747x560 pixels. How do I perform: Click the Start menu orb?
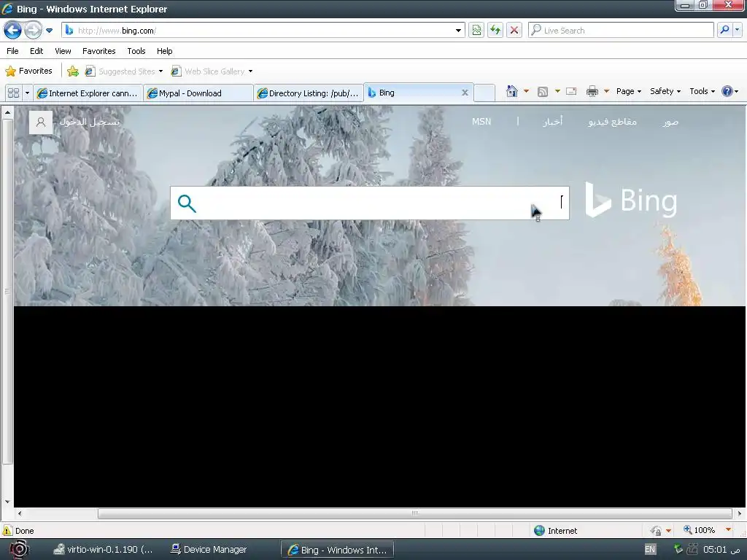[x=19, y=549]
